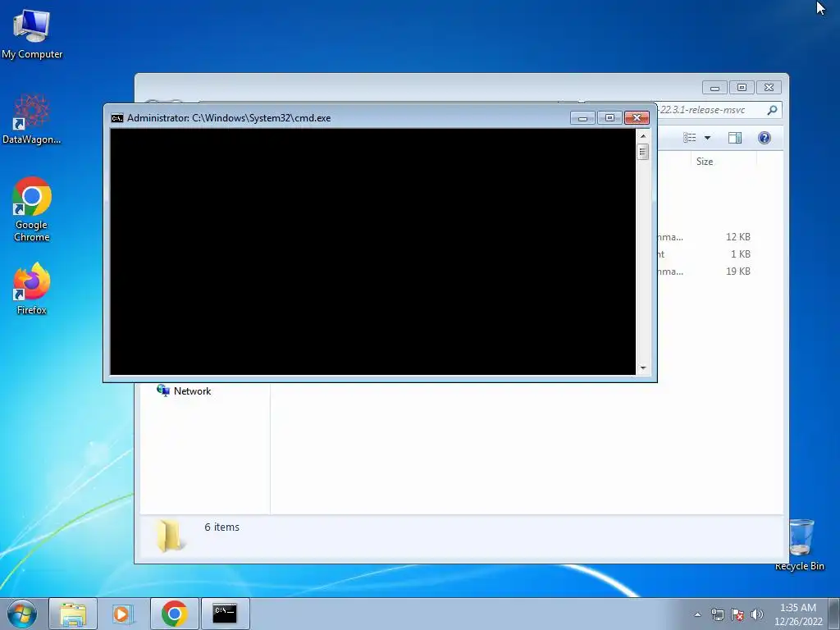Sort by the Size column header

(x=724, y=162)
